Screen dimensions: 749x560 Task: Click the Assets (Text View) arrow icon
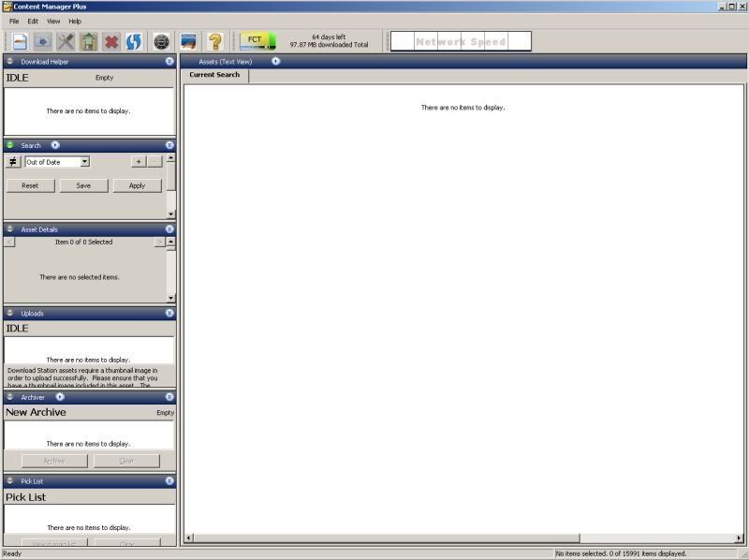275,61
